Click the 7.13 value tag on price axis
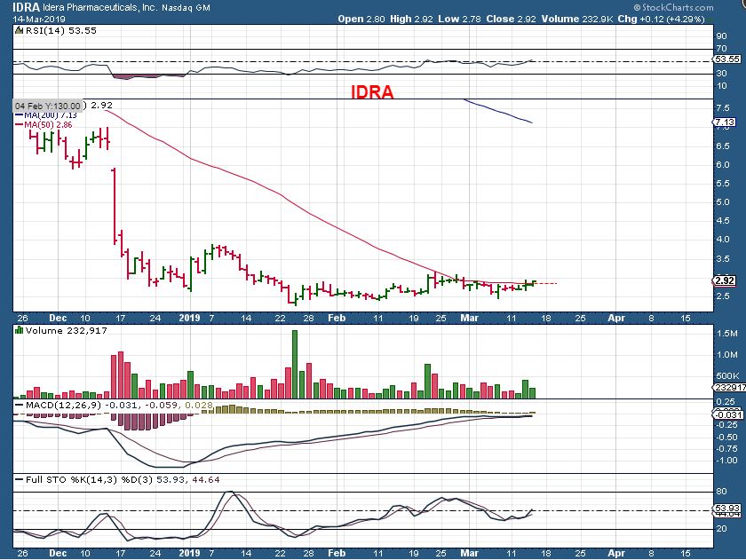This screenshot has width=746, height=560. pos(725,122)
